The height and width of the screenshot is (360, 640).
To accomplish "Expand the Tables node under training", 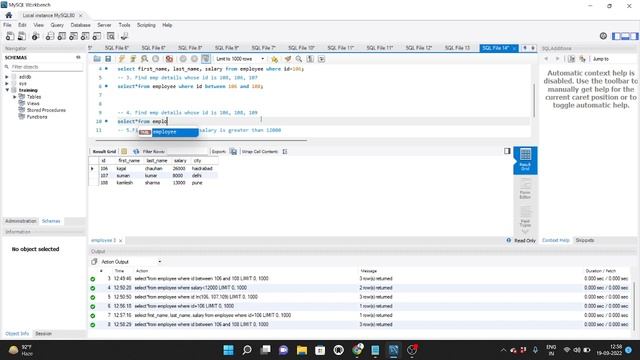I will click(x=15, y=97).
